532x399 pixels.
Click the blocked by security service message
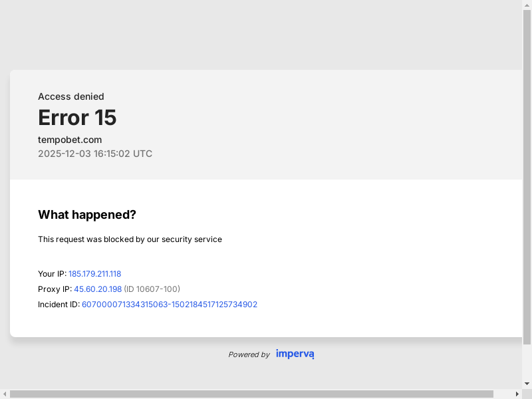pos(130,239)
